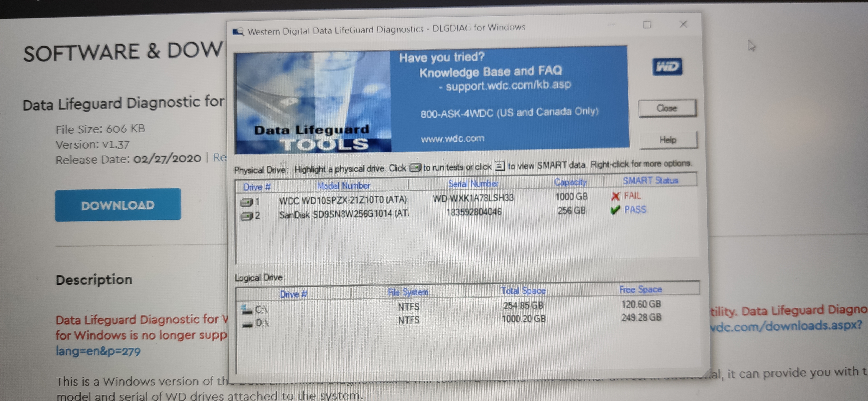Minimize the diagnostics window
Screen dimensions: 868x401
[611, 25]
